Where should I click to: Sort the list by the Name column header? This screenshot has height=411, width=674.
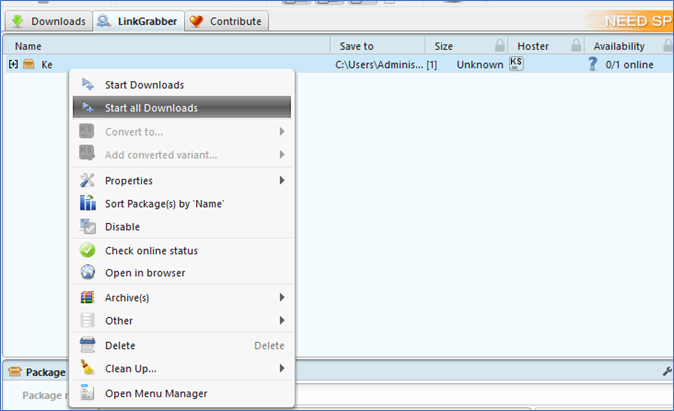pos(28,46)
